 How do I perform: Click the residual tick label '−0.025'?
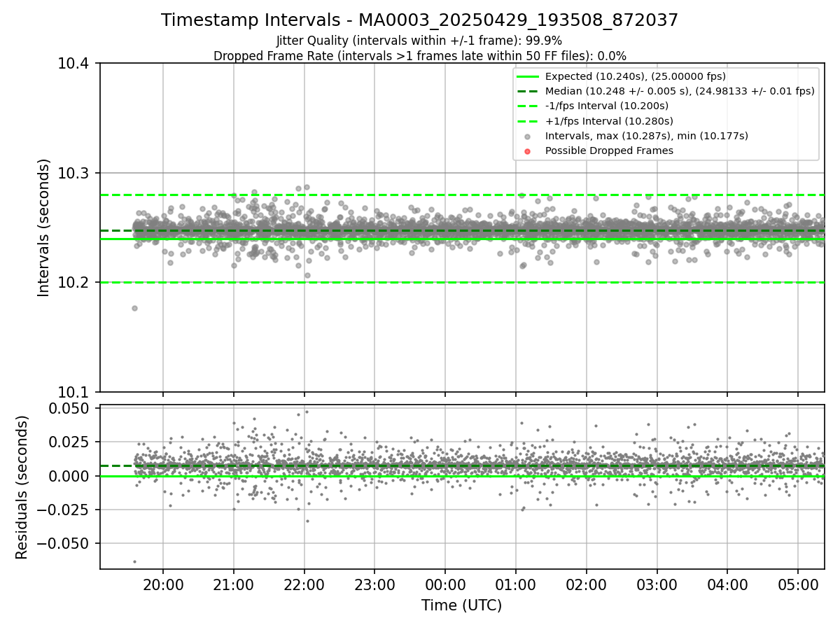point(63,510)
